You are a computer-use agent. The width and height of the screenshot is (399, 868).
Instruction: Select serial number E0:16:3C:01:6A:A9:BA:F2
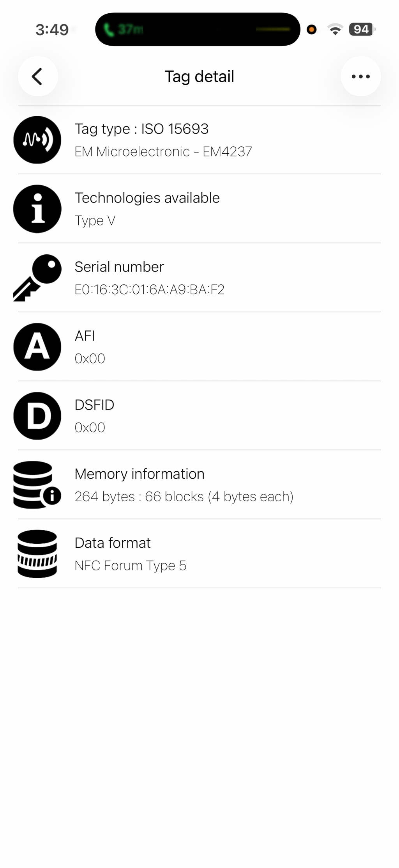pos(150,289)
